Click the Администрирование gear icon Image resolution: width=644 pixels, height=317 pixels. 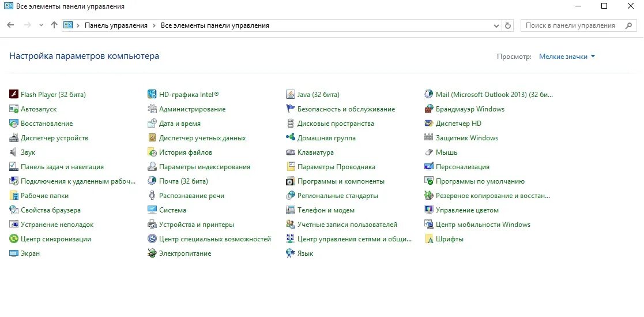[x=152, y=109]
